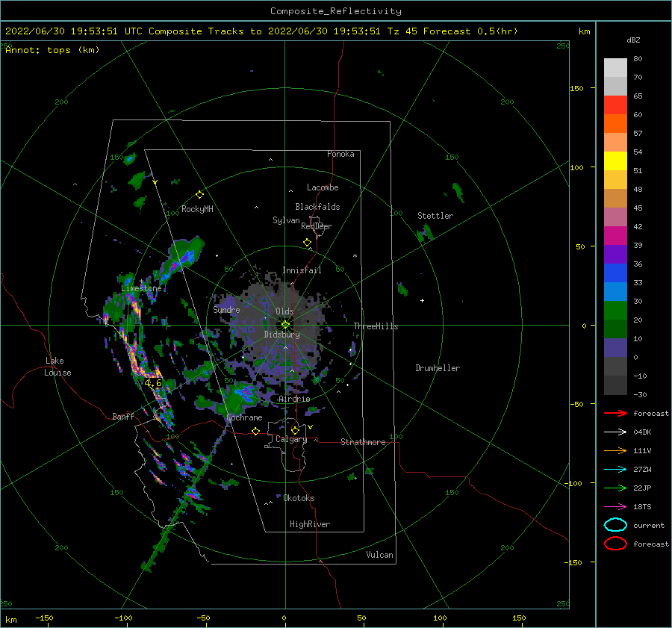Click the Innisfail label

pyautogui.click(x=302, y=270)
